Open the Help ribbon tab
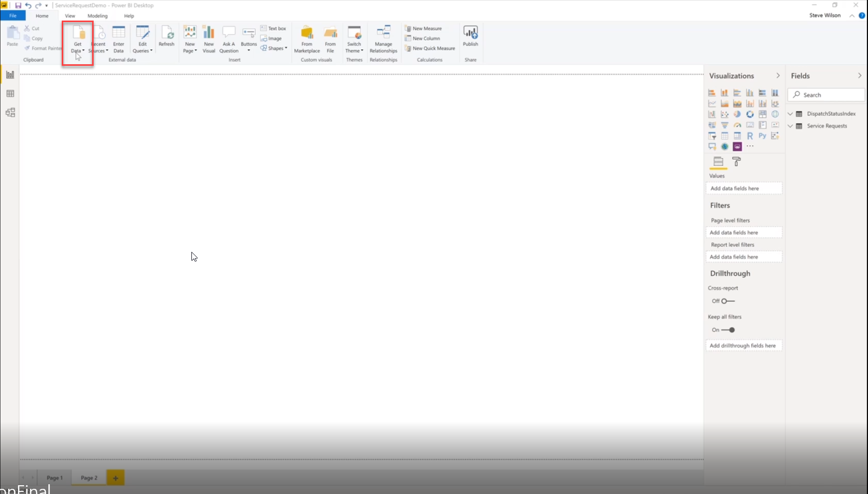 click(129, 16)
